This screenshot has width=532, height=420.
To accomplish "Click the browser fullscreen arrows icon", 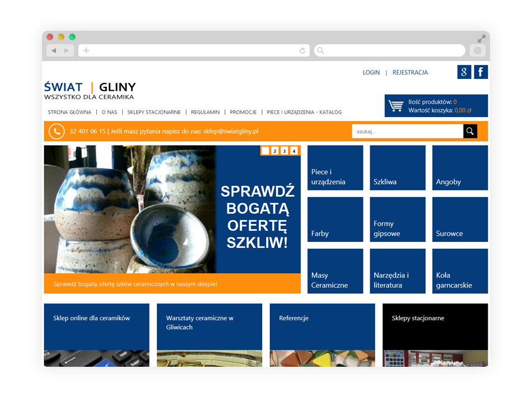I will (x=482, y=39).
